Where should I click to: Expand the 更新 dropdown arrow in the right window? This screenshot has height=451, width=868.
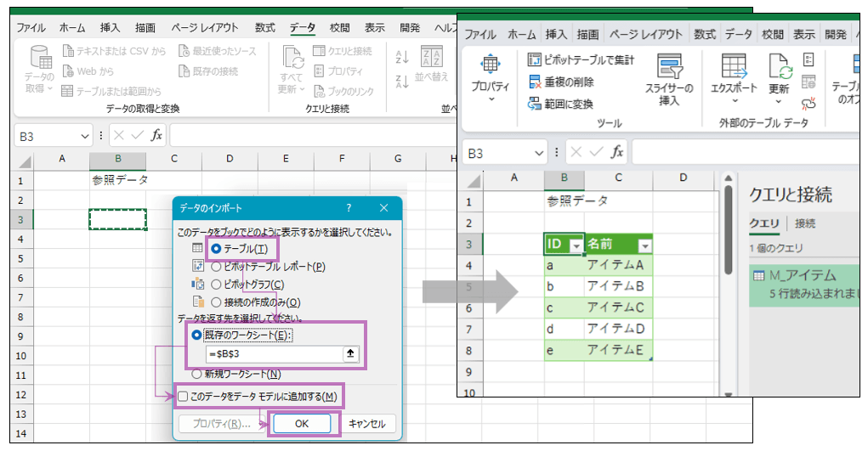(x=779, y=101)
